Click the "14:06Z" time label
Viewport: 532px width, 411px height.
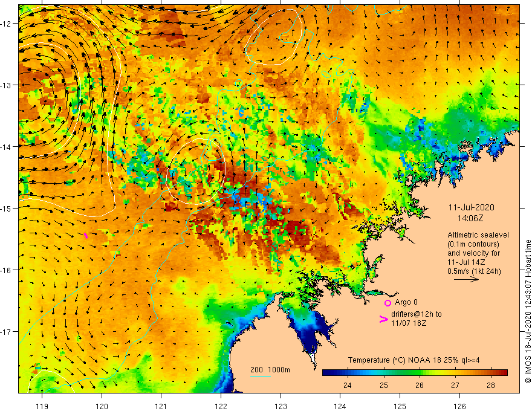pos(470,218)
